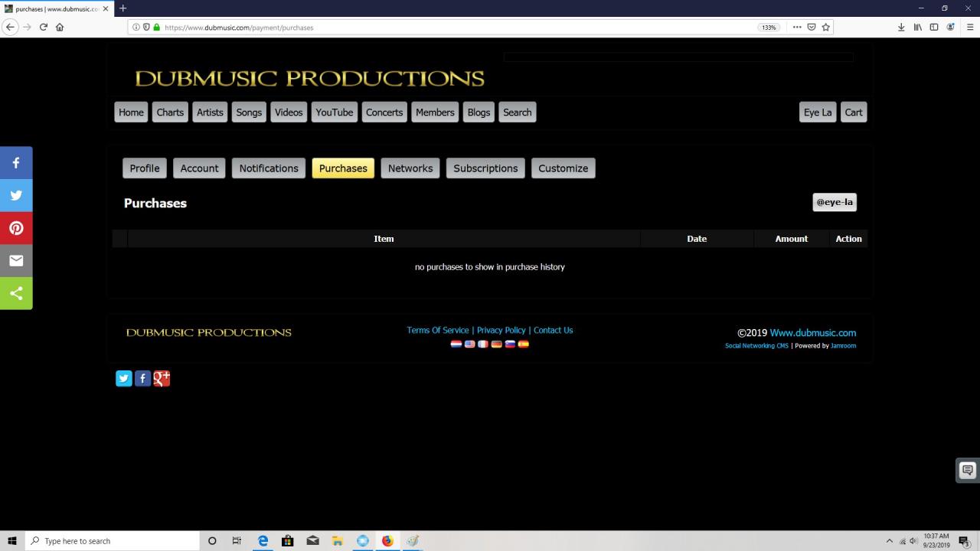Share page via Twitter sidebar button
Screen dimensions: 980x551
[x=16, y=195]
